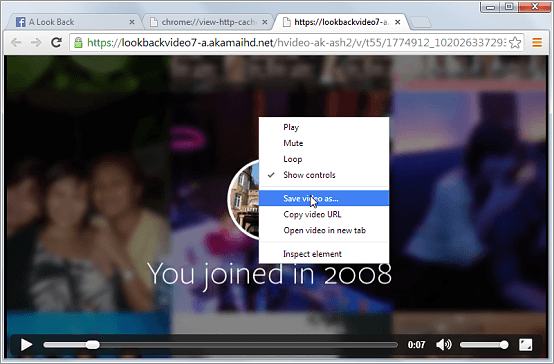Image resolution: width=554 pixels, height=364 pixels.
Task: Choose Inspect element from context menu
Action: (x=324, y=254)
